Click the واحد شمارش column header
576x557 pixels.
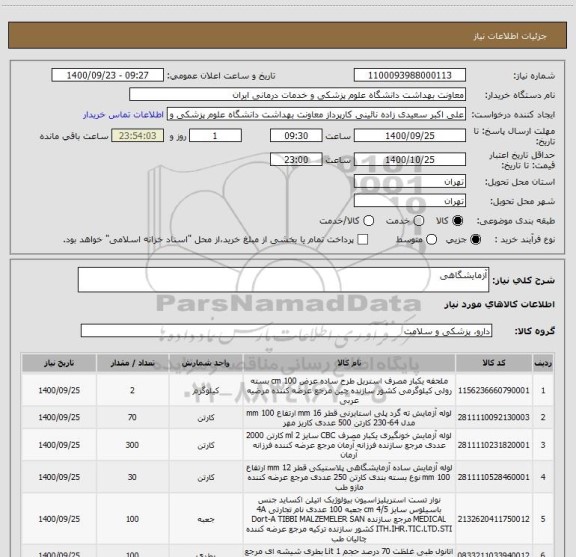(x=206, y=363)
